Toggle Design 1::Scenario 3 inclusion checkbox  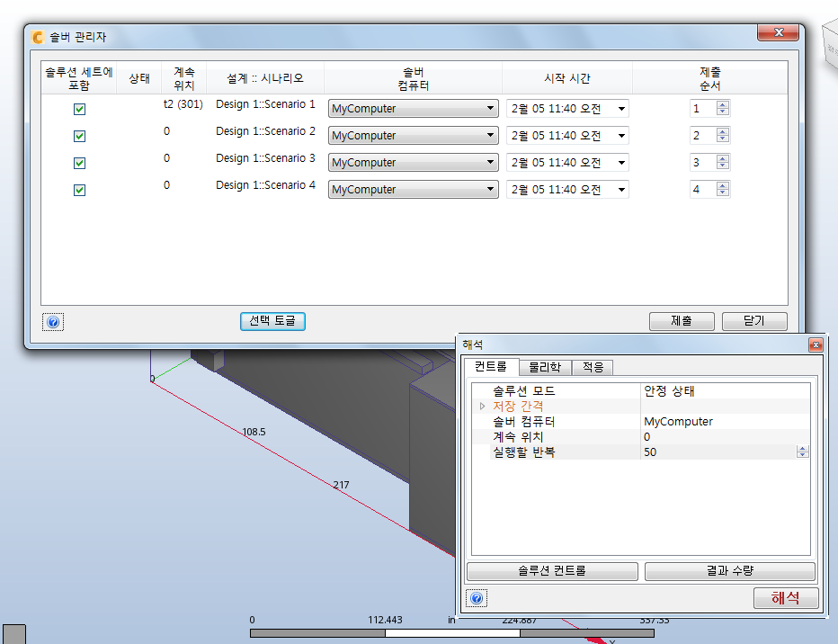click(79, 163)
